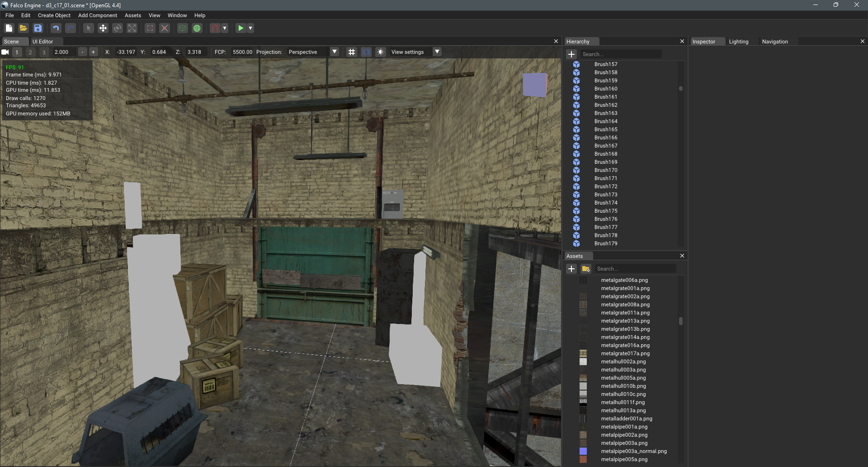The image size is (868, 467).
Task: Select camera speed preset 2
Action: click(x=30, y=52)
